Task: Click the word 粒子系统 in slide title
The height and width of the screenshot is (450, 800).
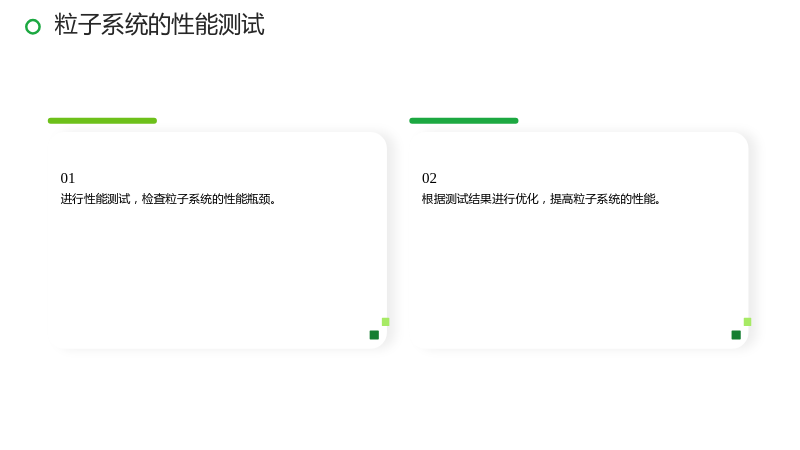Action: (x=101, y=24)
